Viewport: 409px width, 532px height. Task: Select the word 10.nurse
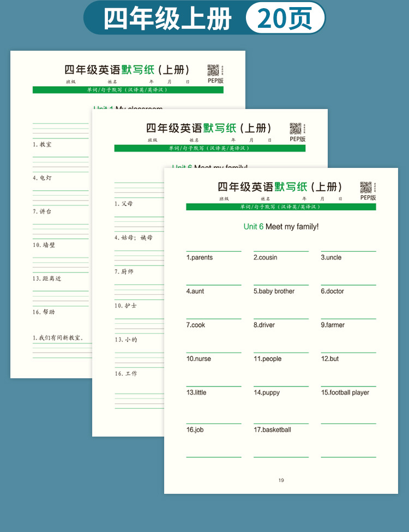click(199, 359)
